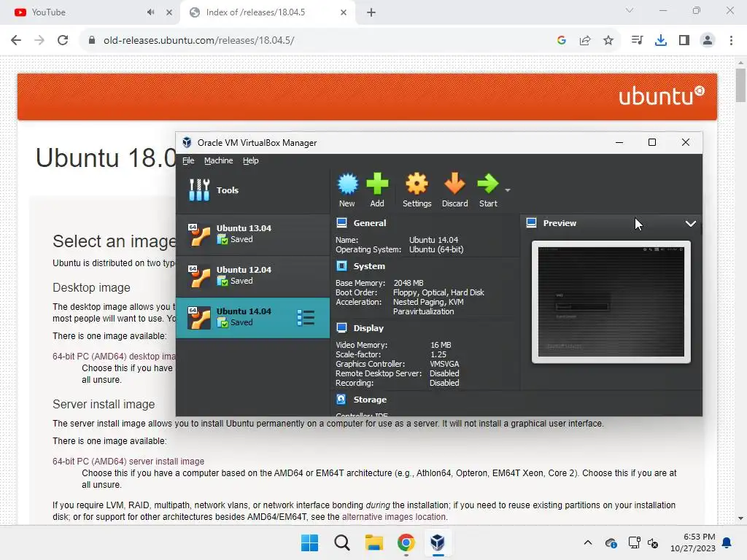The height and width of the screenshot is (560, 747).
Task: Open the Windows Start menu
Action: pyautogui.click(x=309, y=542)
